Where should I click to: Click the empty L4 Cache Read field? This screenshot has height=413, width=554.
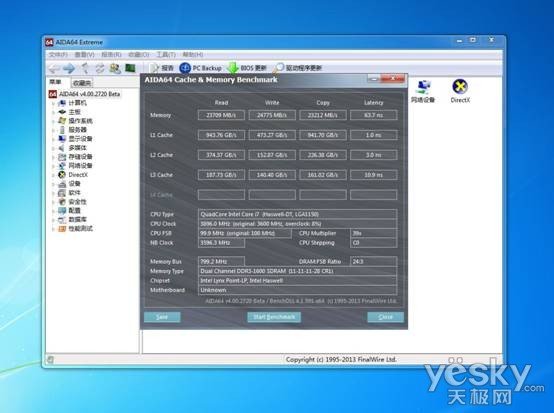tap(221, 195)
